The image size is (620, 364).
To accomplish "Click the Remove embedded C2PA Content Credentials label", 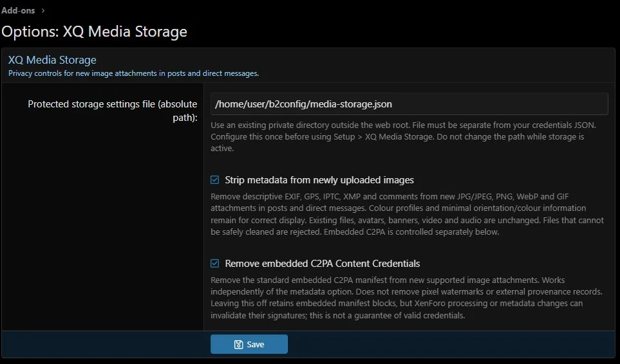I will point(323,263).
